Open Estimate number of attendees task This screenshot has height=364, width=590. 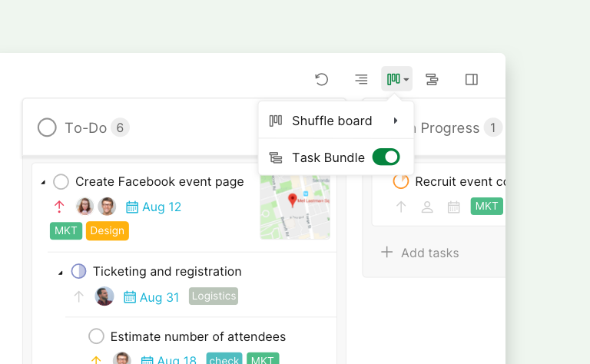[x=198, y=336]
